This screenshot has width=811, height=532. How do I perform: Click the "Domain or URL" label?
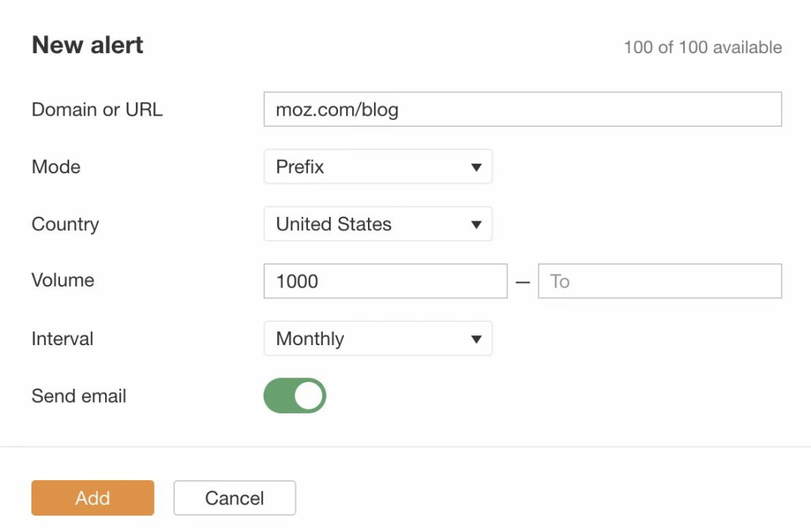click(x=97, y=110)
